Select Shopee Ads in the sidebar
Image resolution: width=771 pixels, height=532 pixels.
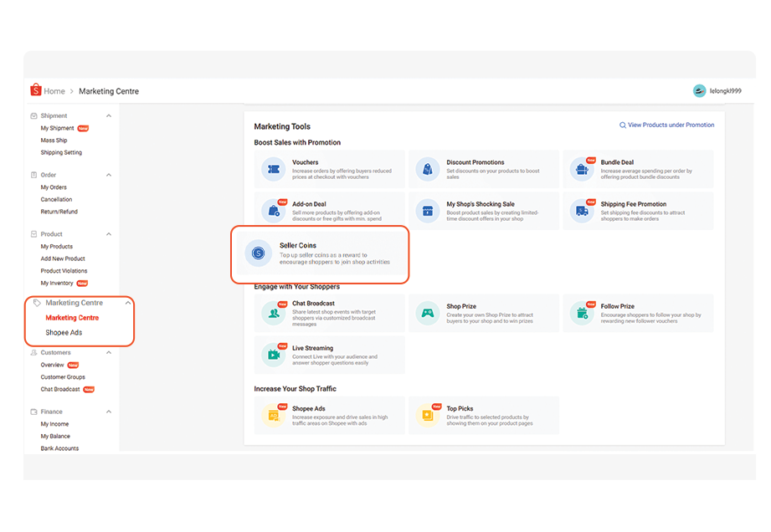coord(64,333)
